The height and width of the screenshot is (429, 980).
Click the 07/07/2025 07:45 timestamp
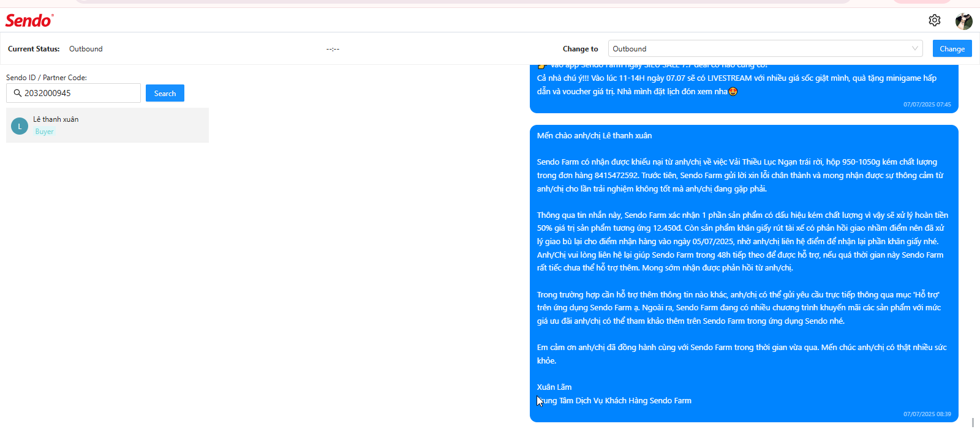tap(927, 105)
